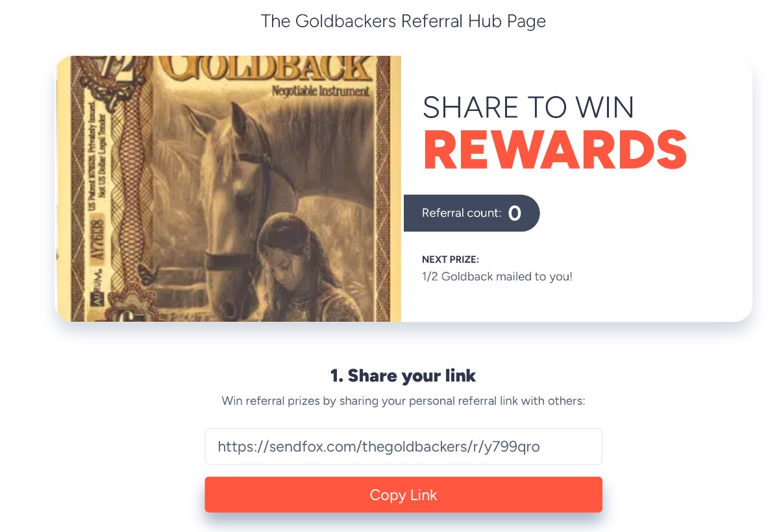Click the Goldback banknote image

point(229,189)
